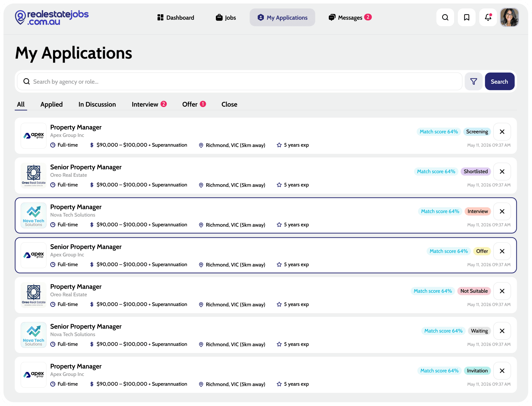Image resolution: width=532 pixels, height=406 pixels.
Task: Click the Not Suitable status badge
Action: tap(474, 291)
